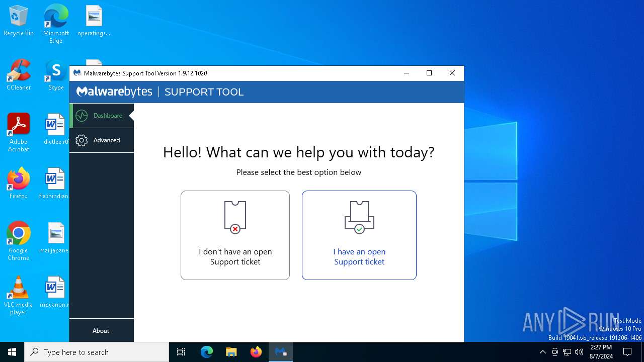Viewport: 644px width, 362px height.
Task: Select the operatings image file on desktop
Action: (x=94, y=21)
